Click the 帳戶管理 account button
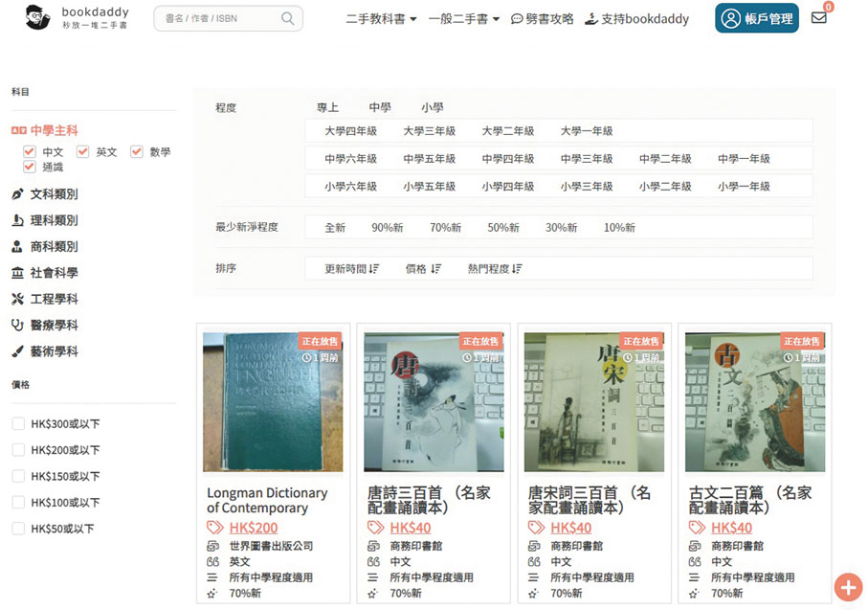This screenshot has height=610, width=868. point(756,18)
